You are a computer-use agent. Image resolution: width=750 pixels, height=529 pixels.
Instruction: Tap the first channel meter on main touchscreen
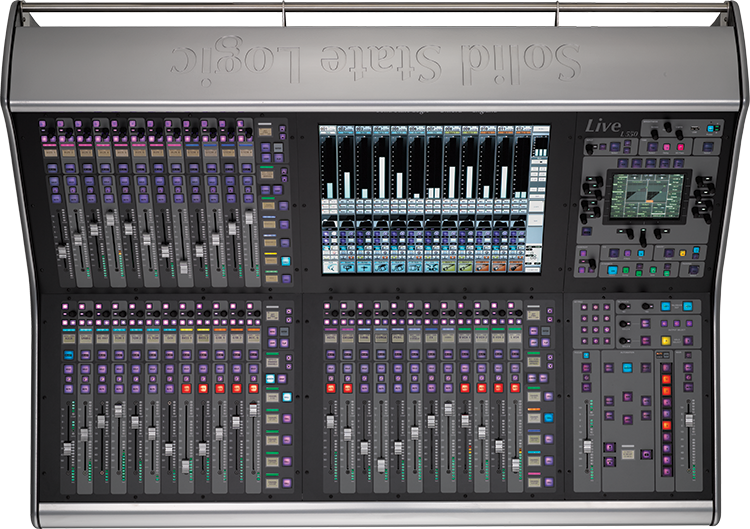(330, 168)
